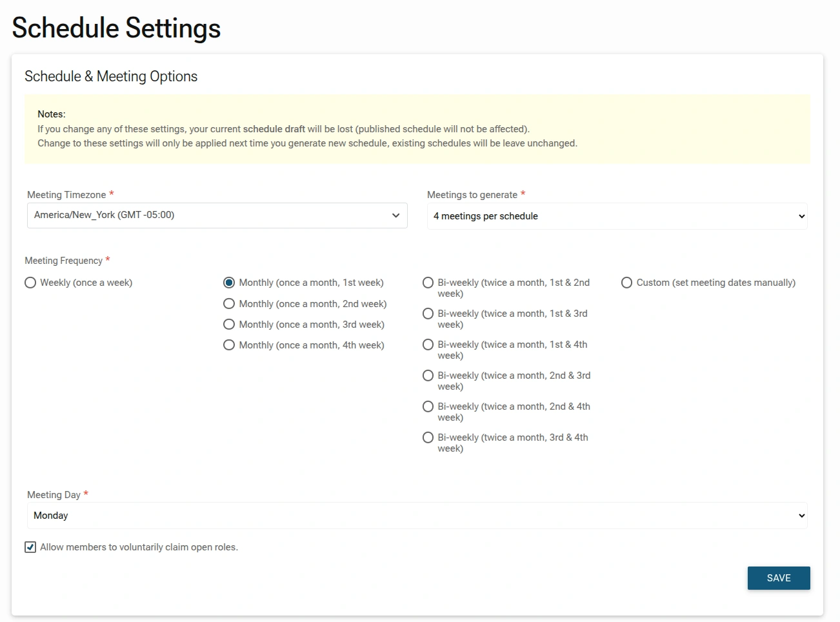
Task: Choose Bi-weekly 1st & 4th week option
Action: pos(428,345)
